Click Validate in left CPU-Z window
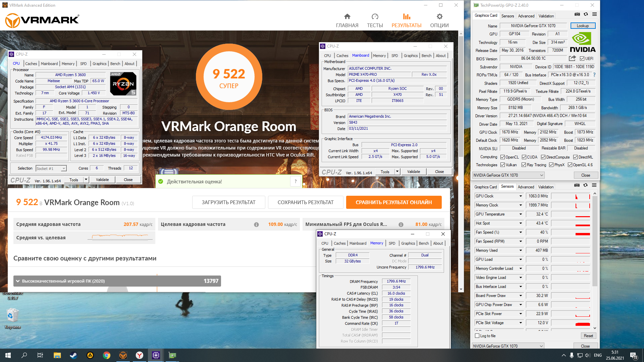This screenshot has width=644, height=362. 102,180
